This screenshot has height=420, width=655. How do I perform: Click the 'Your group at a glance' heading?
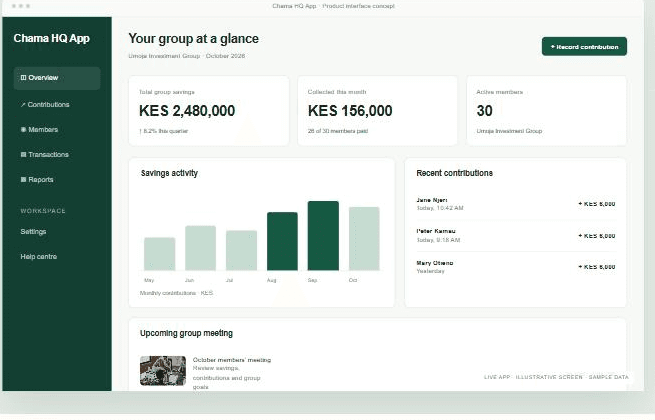click(193, 38)
